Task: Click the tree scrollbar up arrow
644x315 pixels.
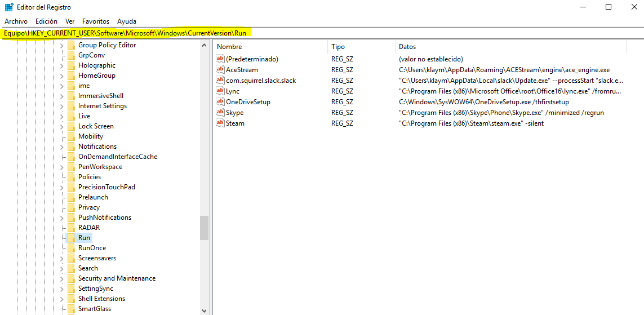Action: (x=205, y=45)
